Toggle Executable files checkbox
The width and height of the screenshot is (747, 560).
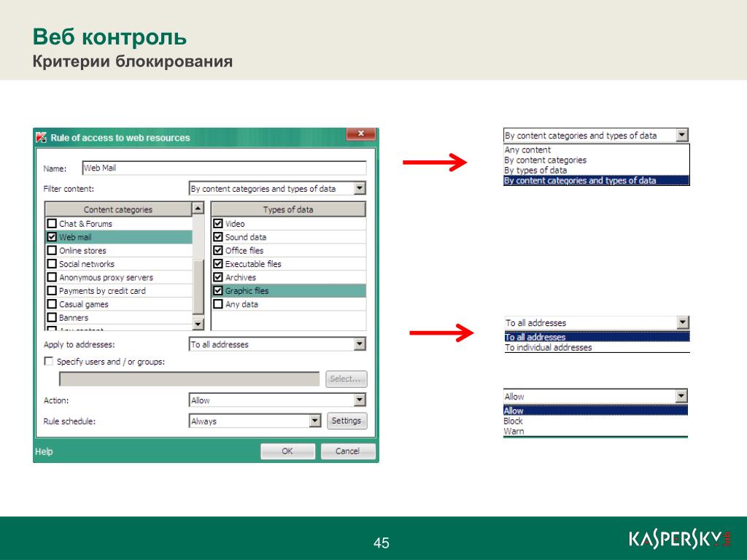[x=218, y=263]
